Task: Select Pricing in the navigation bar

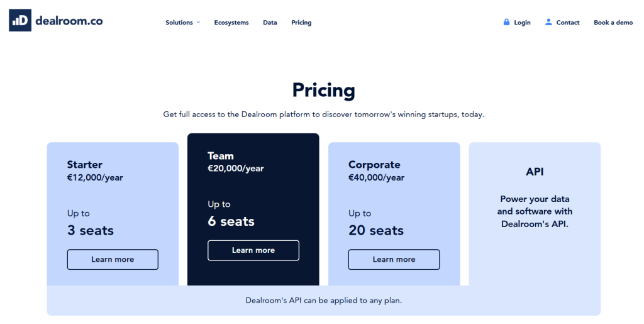Action: click(301, 23)
